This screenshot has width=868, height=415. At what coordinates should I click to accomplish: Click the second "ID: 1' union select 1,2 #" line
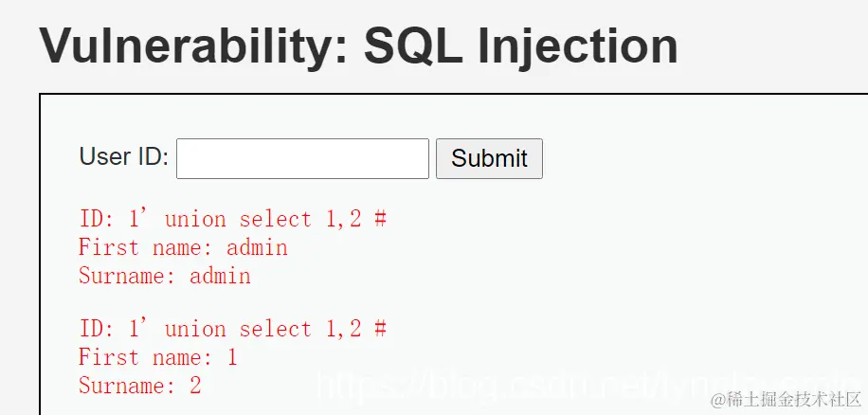pyautogui.click(x=232, y=329)
